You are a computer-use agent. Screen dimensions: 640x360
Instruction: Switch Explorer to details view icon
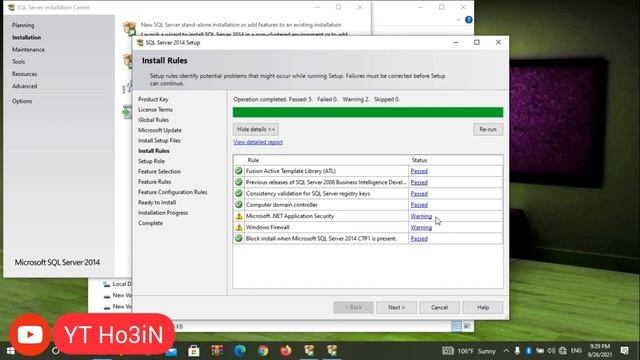coord(457,326)
